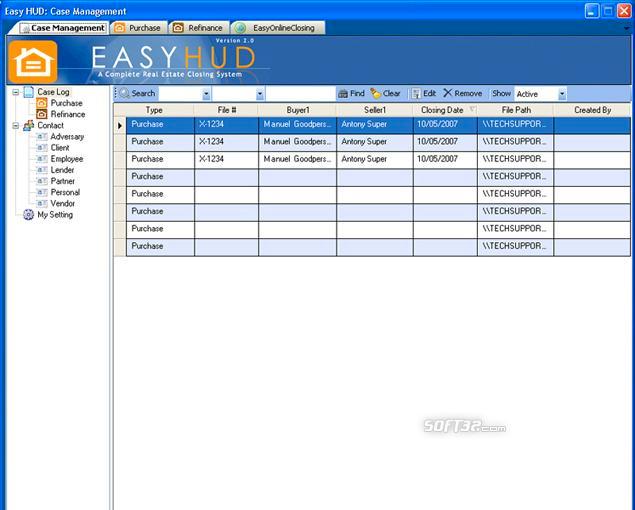Select Partner in the Contact tree
Image resolution: width=635 pixels, height=510 pixels.
pyautogui.click(x=62, y=181)
